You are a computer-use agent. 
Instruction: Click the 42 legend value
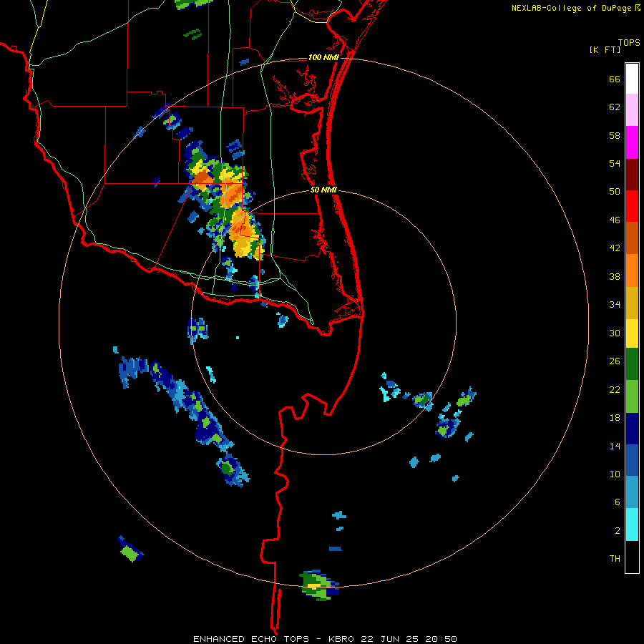click(x=615, y=248)
